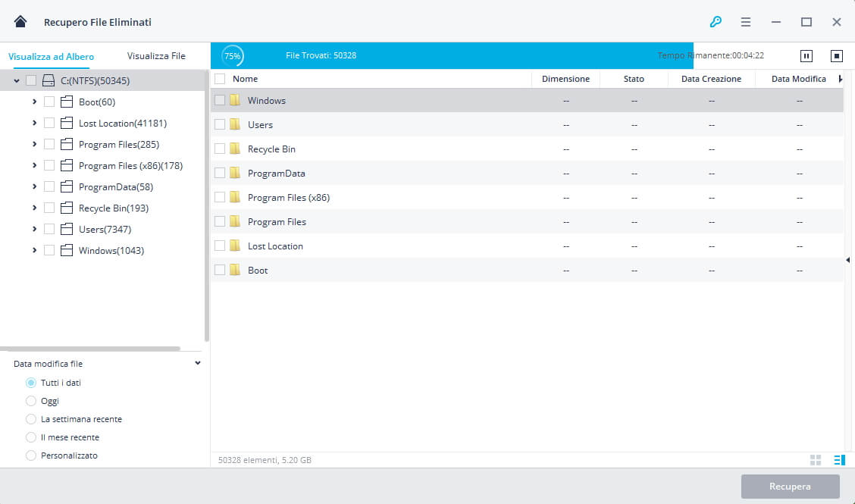The height and width of the screenshot is (504, 855).
Task: Sort by Dimensione column header
Action: pyautogui.click(x=565, y=79)
